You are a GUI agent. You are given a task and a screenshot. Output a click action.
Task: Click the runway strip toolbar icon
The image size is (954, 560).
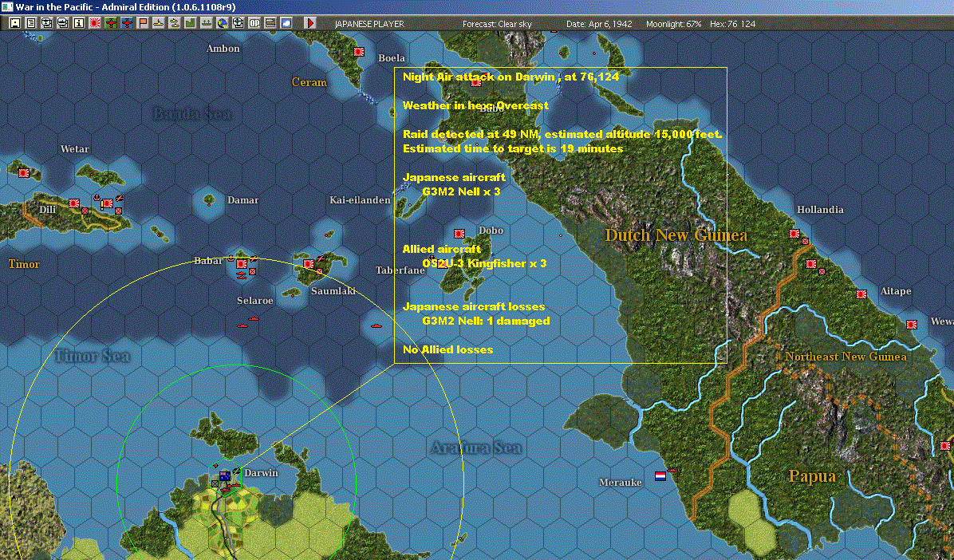click(270, 23)
